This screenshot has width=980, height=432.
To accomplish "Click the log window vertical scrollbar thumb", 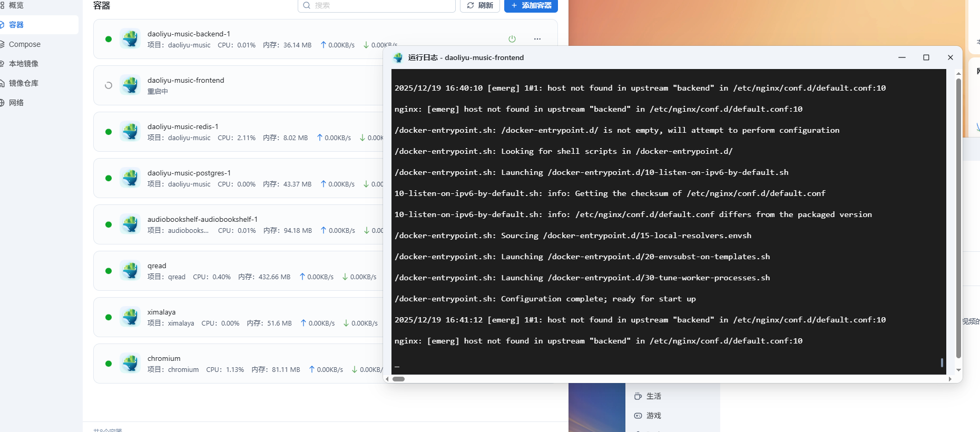I will (958, 218).
